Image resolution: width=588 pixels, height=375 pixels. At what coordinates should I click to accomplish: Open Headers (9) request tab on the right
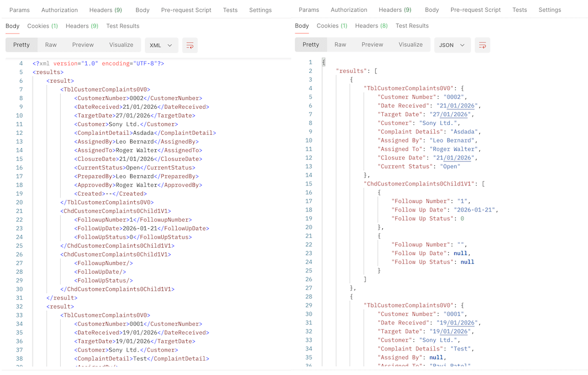click(x=395, y=10)
